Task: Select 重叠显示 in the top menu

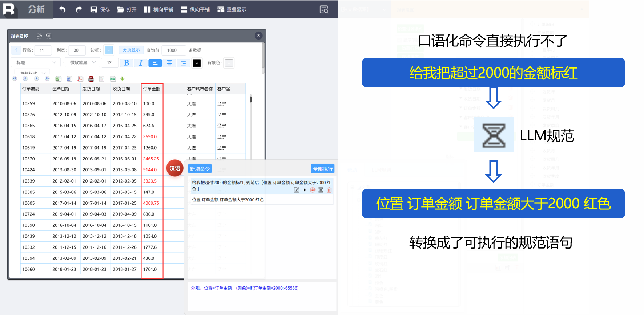Action: (x=232, y=9)
